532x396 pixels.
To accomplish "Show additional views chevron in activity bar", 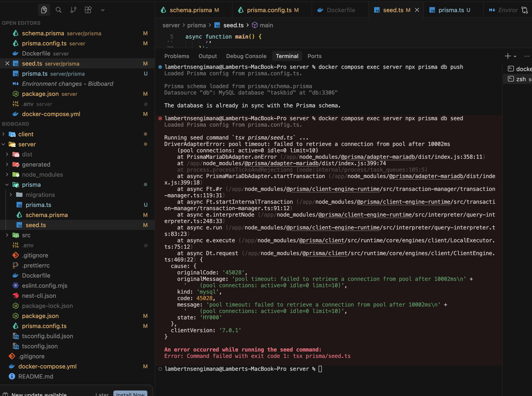I will click(x=103, y=10).
